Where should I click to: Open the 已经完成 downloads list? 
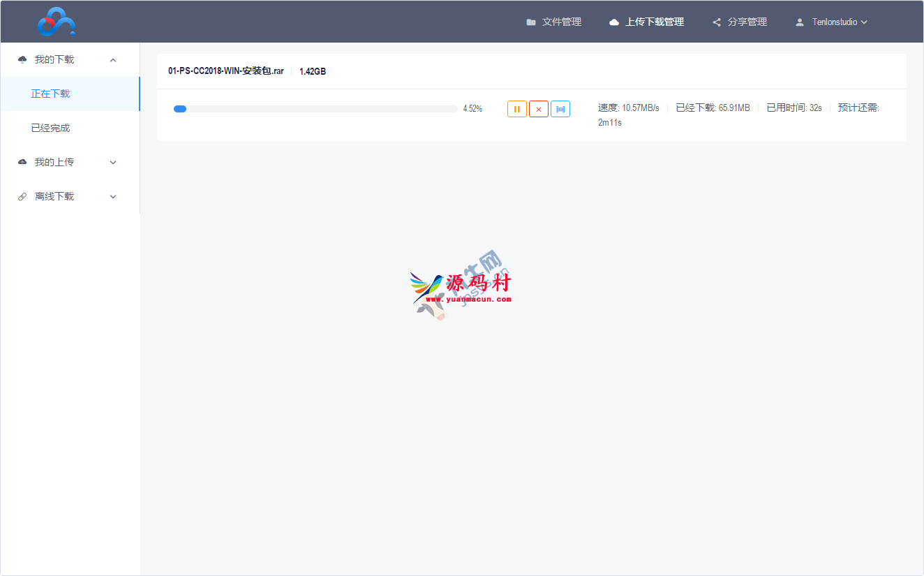[50, 128]
